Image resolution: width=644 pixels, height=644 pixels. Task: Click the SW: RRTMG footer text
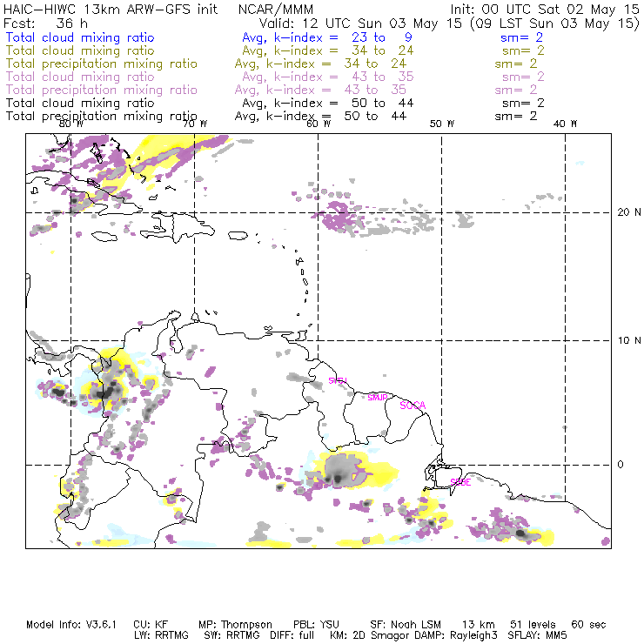tap(232, 635)
